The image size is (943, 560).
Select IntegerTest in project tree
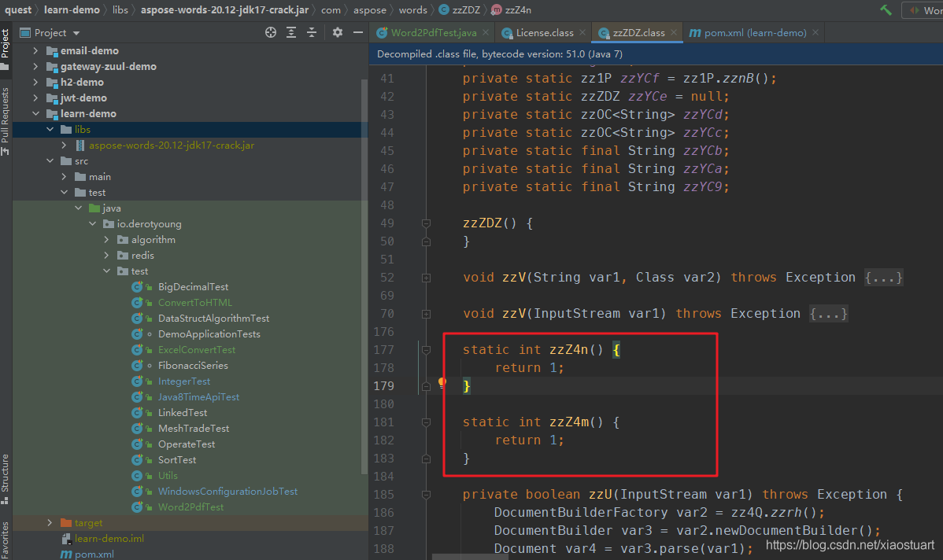tap(184, 381)
